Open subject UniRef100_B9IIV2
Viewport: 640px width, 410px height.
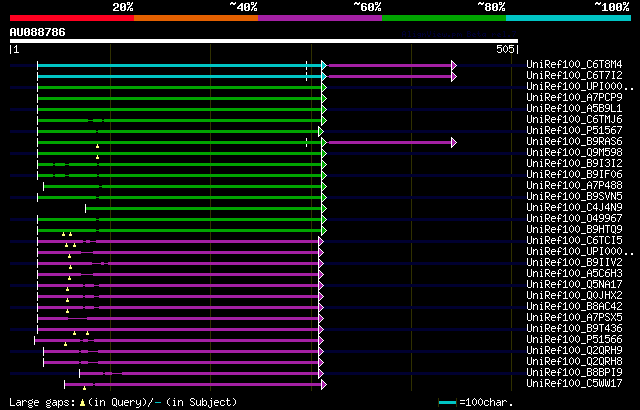[x=574, y=263]
